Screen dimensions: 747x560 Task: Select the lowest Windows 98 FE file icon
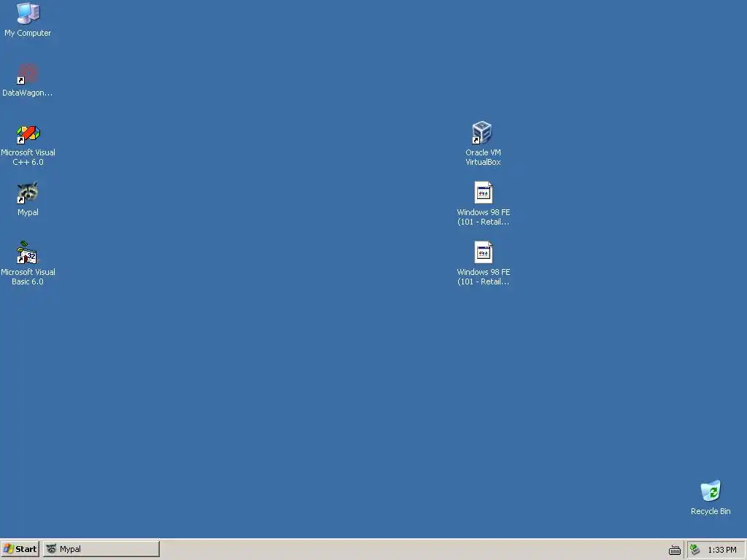click(x=483, y=252)
